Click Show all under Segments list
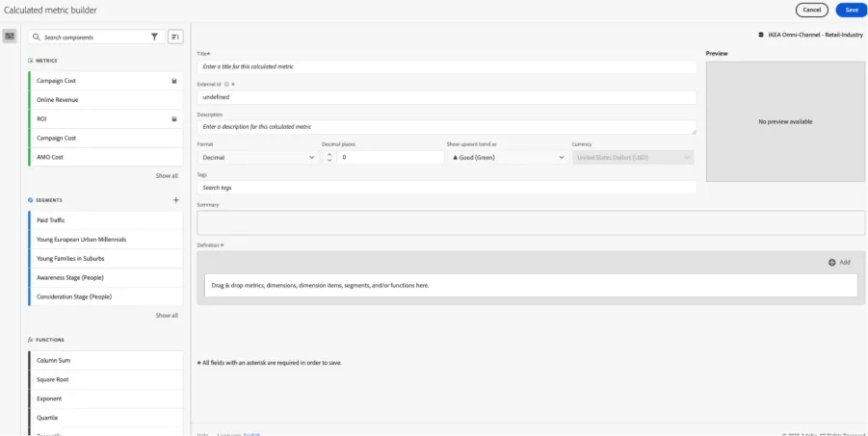Screen dimensions: 868x436 pos(167,316)
